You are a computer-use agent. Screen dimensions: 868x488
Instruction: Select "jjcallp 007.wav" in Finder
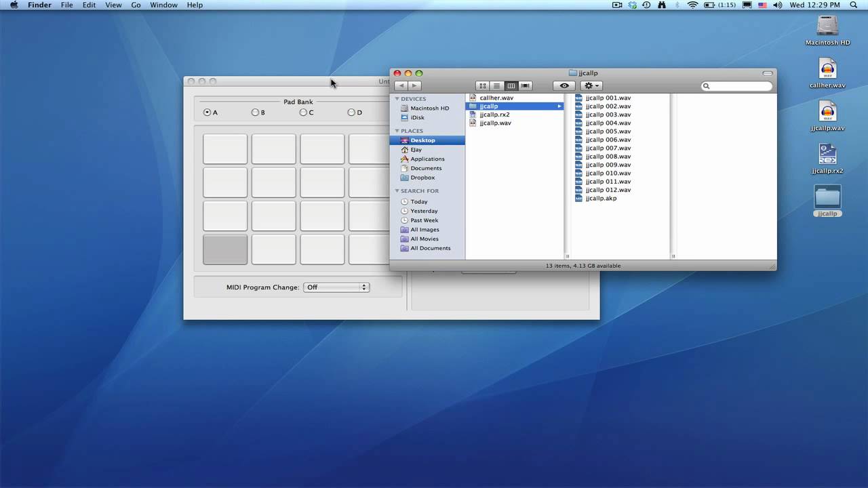point(608,148)
